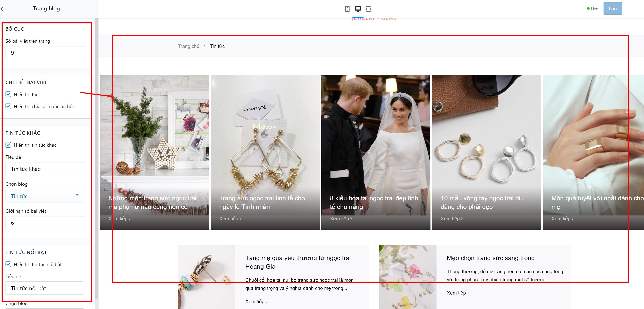Click Save button labeled Lưu
Screen dimensions: 644x309
[x=612, y=9]
